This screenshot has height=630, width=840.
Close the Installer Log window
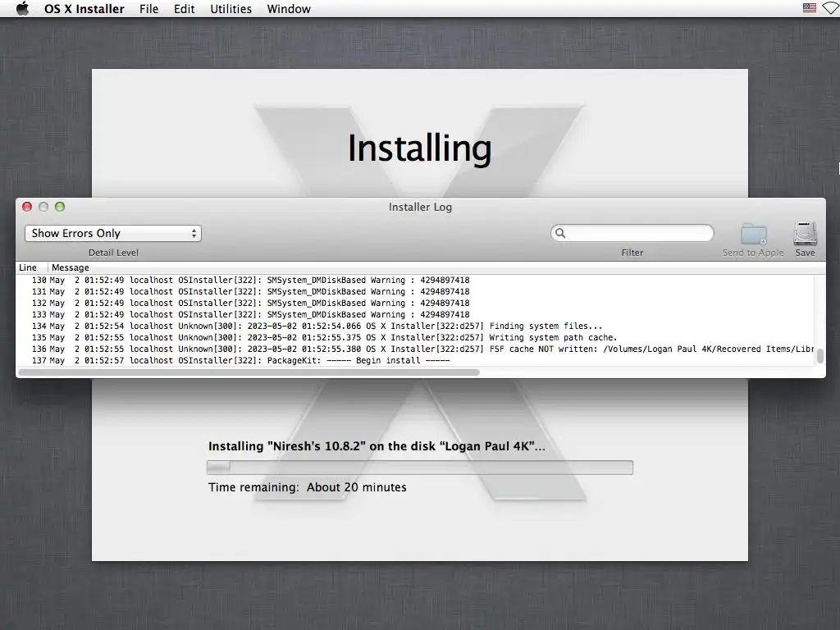[27, 207]
